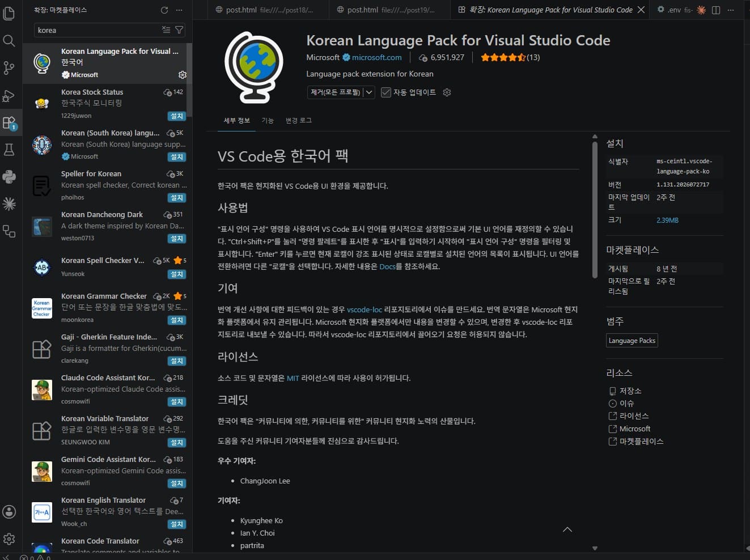Viewport: 750px width, 560px height.
Task: Select Korean Code Translator in the list
Action: [x=107, y=545]
